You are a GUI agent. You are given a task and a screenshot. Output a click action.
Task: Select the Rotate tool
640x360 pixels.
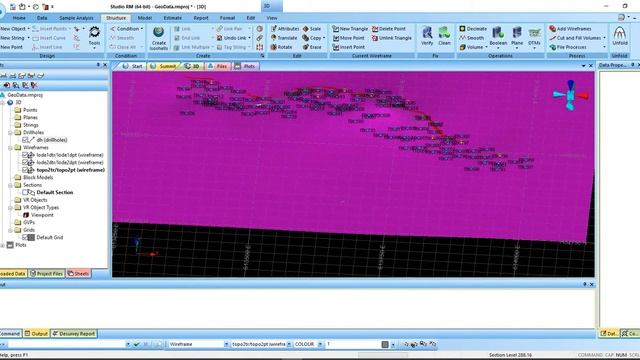click(x=281, y=47)
